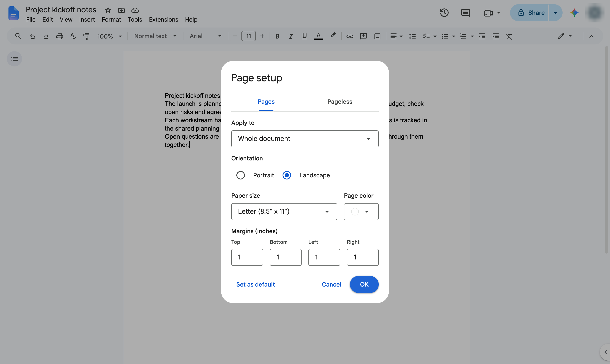Open the Apply to Whole document dropdown
The width and height of the screenshot is (610, 364).
pos(305,139)
